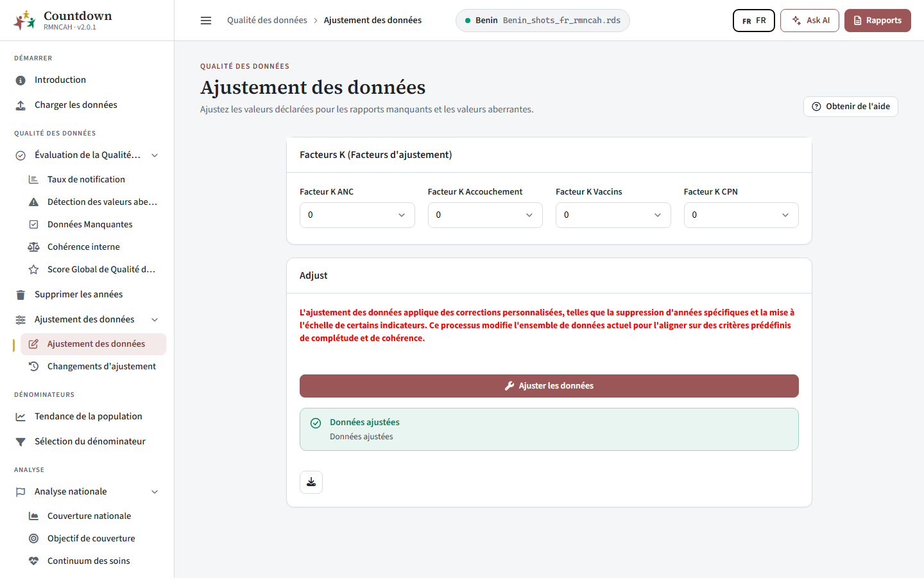Click the download icon button below Données ajustées
The height and width of the screenshot is (578, 924).
pyautogui.click(x=311, y=482)
